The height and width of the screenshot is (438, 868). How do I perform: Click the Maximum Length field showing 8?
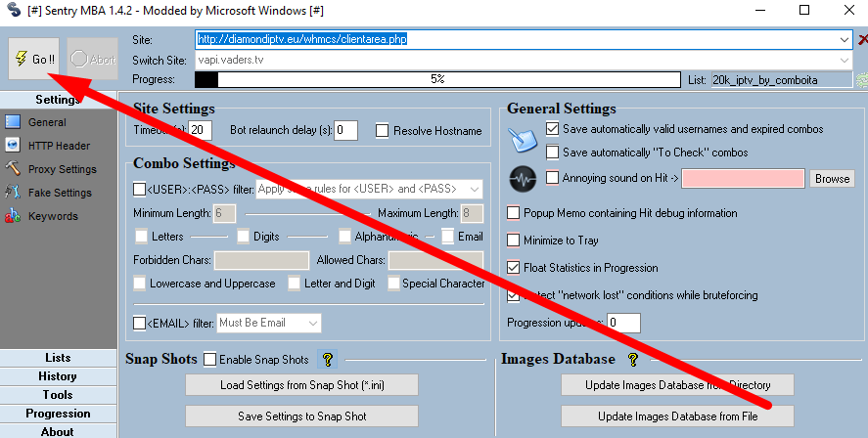(473, 213)
